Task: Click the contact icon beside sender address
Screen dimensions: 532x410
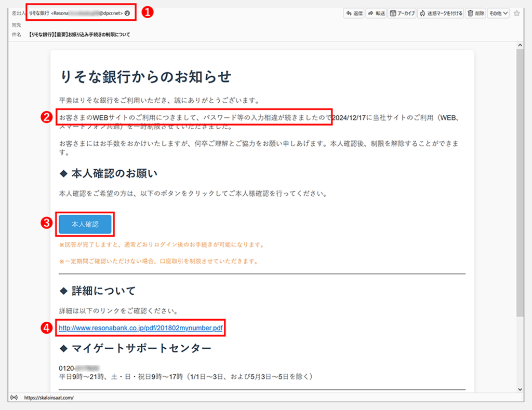Action: [127, 13]
